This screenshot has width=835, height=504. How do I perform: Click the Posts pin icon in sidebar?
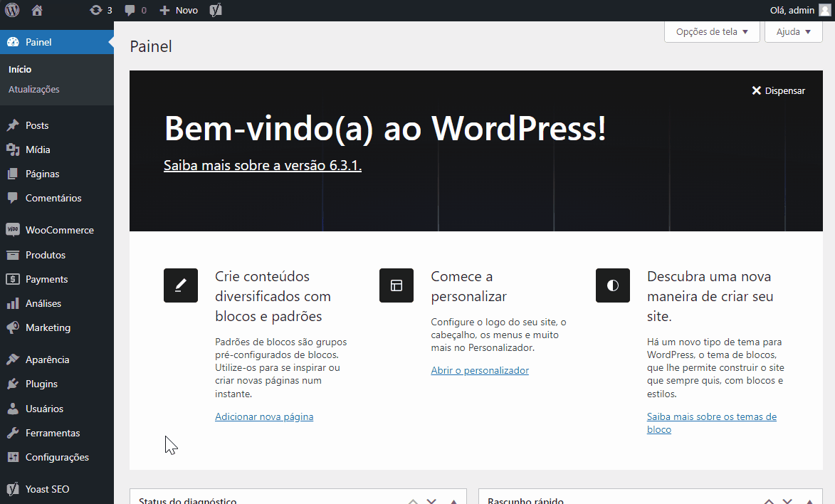pos(13,125)
